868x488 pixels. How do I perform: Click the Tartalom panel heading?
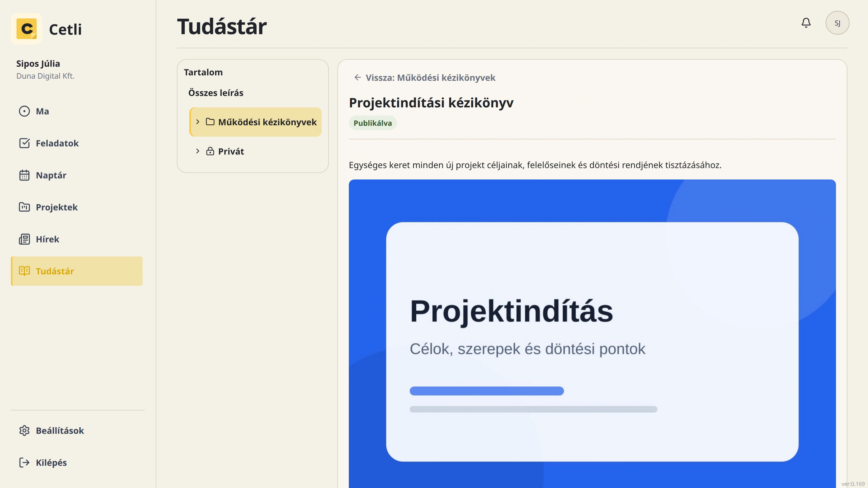[x=203, y=72]
